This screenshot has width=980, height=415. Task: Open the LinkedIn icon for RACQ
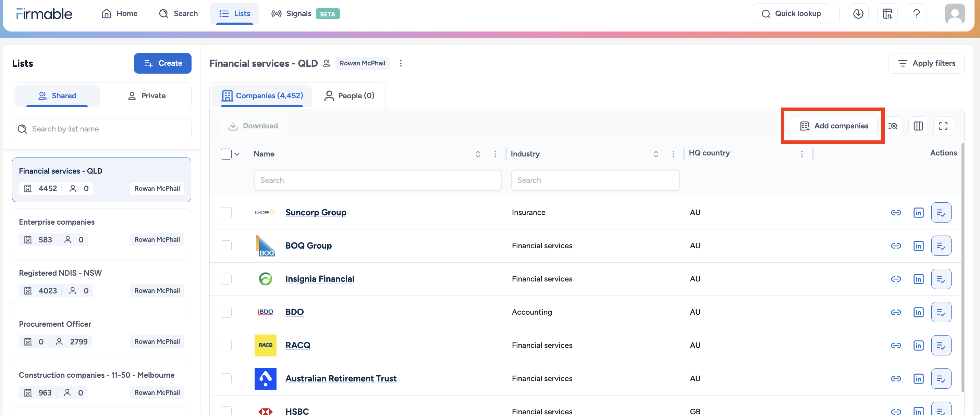pyautogui.click(x=918, y=345)
